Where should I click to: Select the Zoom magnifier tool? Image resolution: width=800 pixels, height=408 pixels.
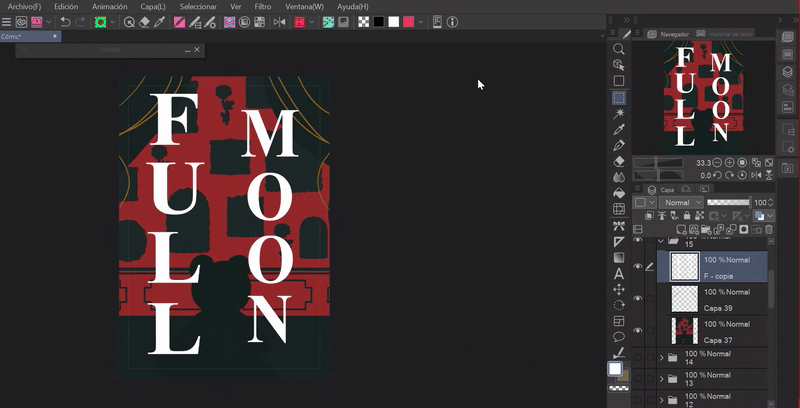pyautogui.click(x=619, y=48)
